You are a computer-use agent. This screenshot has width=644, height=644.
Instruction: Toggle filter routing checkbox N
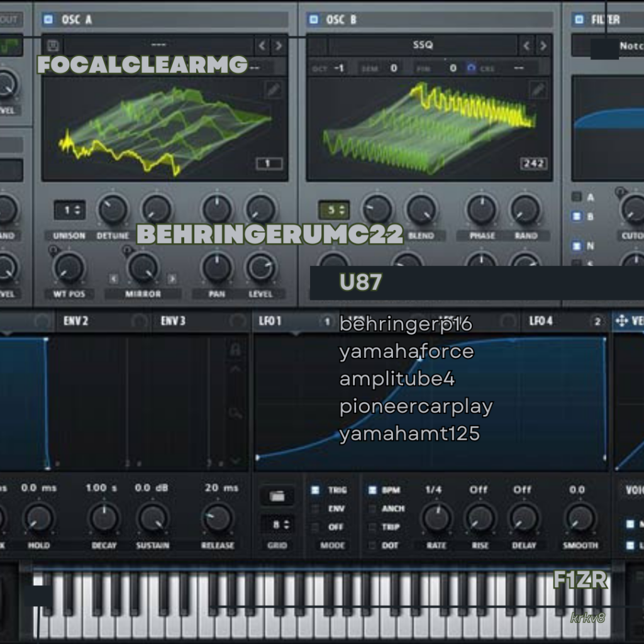(577, 246)
